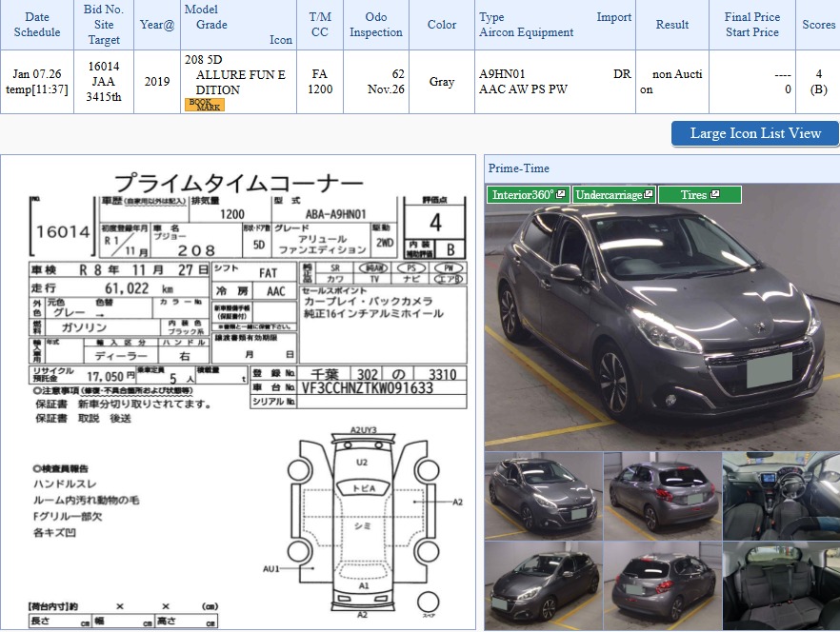This screenshot has height=632, width=840.
Task: Select the Jan 07.26 date cell
Action: [x=36, y=82]
